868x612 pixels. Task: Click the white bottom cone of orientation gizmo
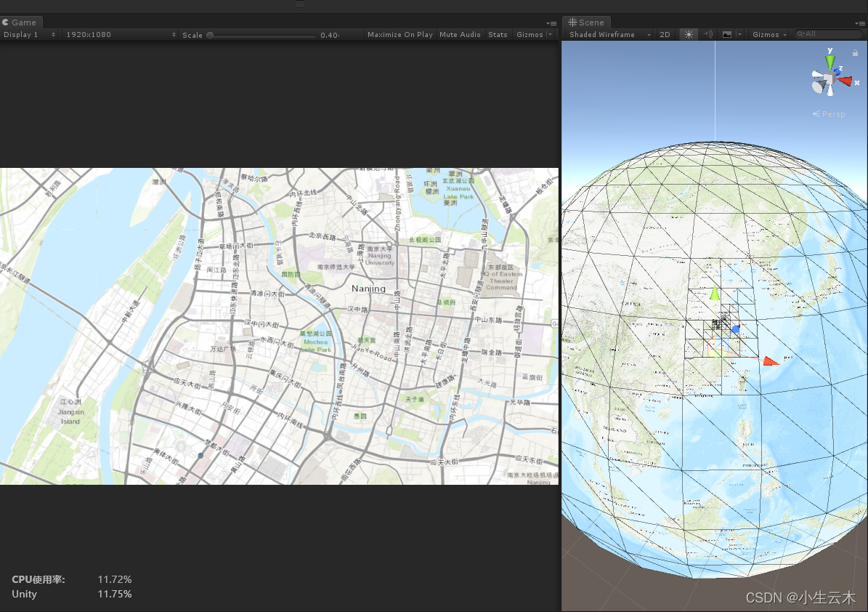click(x=830, y=89)
